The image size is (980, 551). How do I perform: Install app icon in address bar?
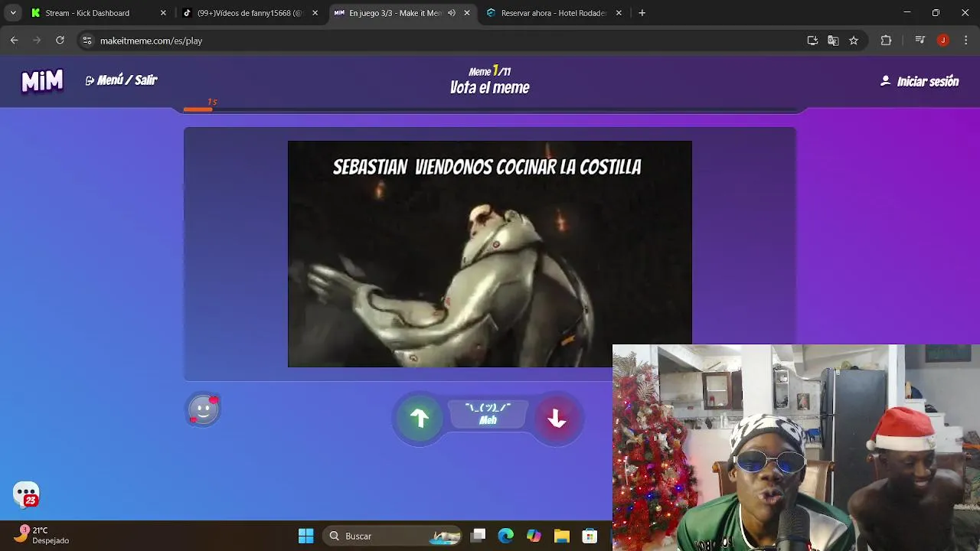[x=812, y=41]
